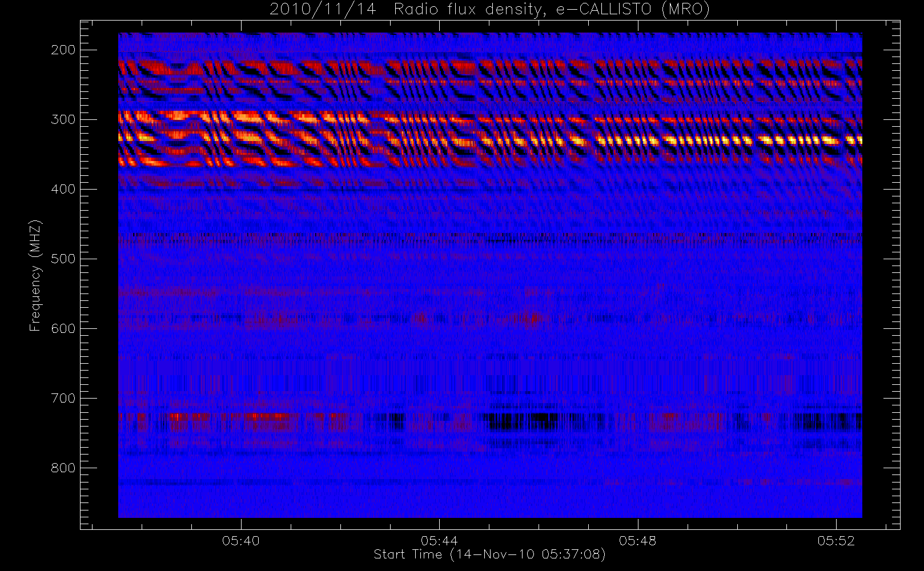
Task: Click the 200 frequency tick label
Action: point(63,50)
